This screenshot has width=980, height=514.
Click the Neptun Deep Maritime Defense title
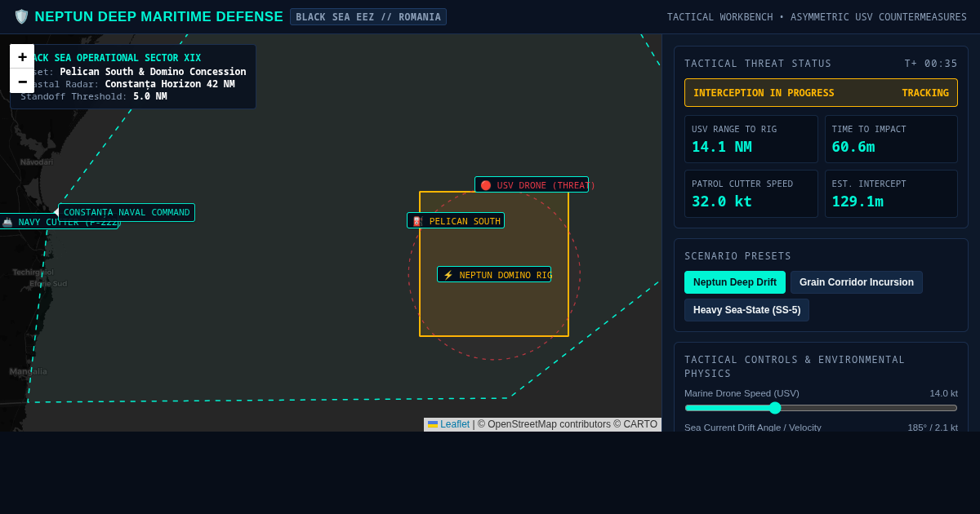(158, 17)
